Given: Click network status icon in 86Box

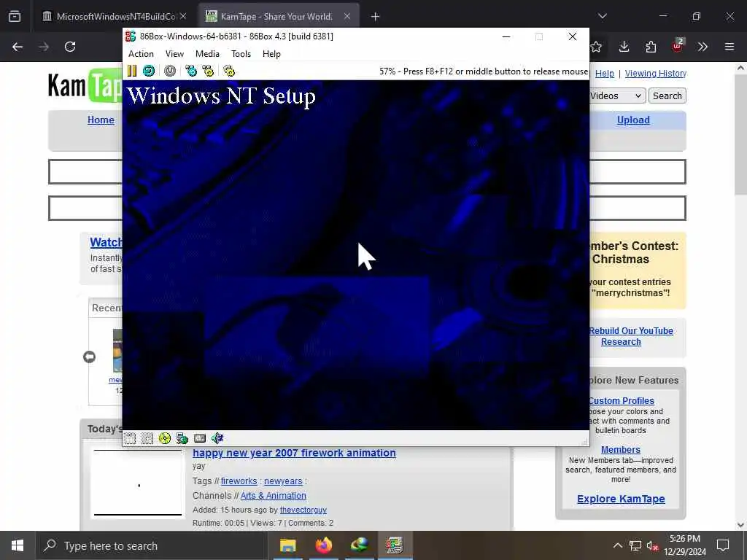Looking at the screenshot, I should click(182, 438).
